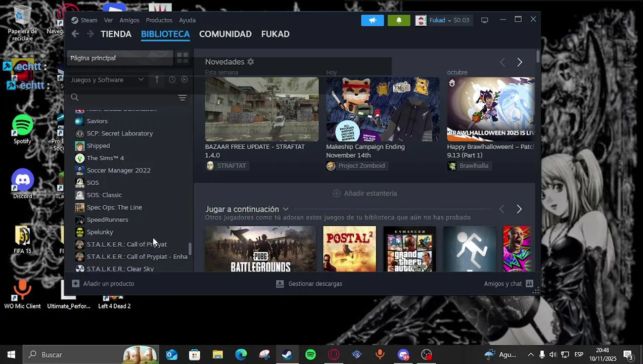Select Soccer Manager 2022 in the list
This screenshot has width=643, height=364.
[119, 170]
